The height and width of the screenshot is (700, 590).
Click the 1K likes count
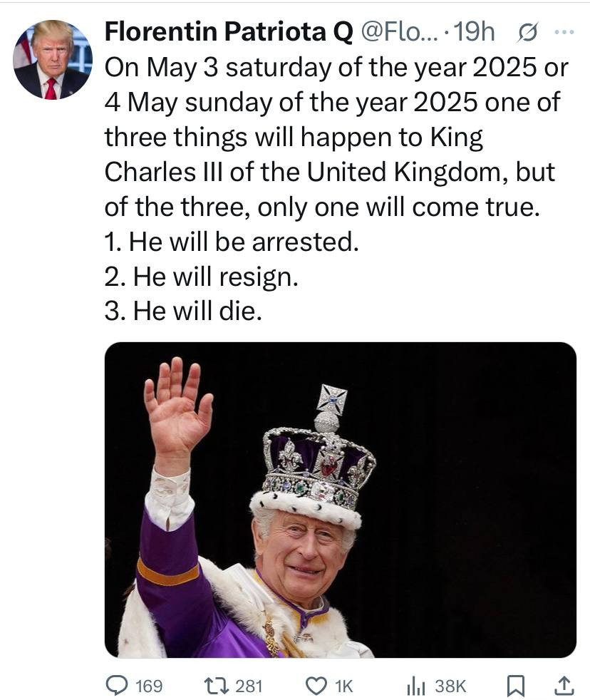click(x=343, y=686)
